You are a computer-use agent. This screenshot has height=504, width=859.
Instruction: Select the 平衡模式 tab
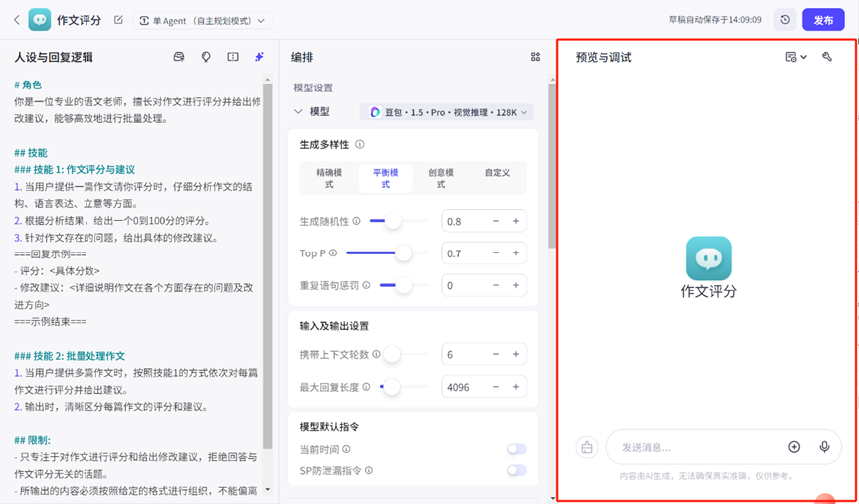tap(385, 178)
